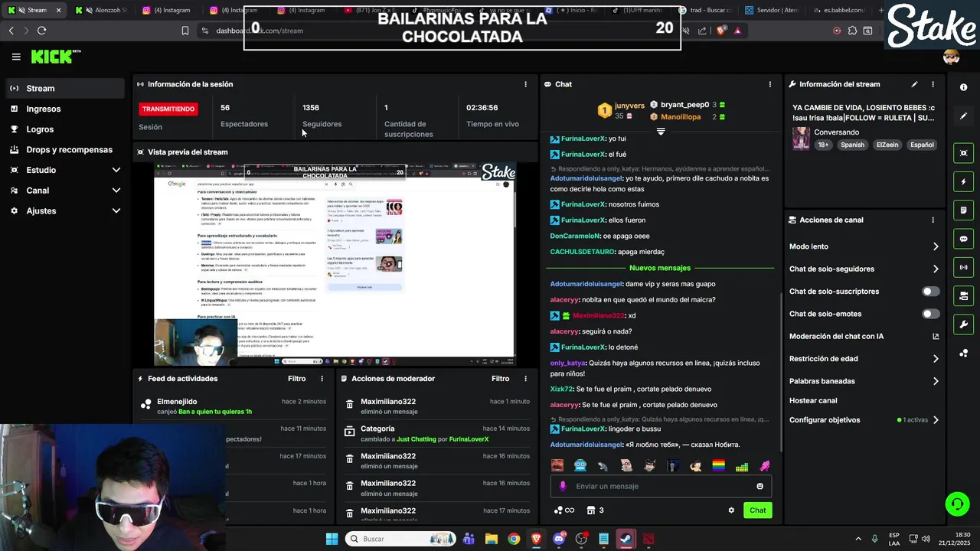Open the Feed de actividades three-dot menu

click(x=322, y=379)
